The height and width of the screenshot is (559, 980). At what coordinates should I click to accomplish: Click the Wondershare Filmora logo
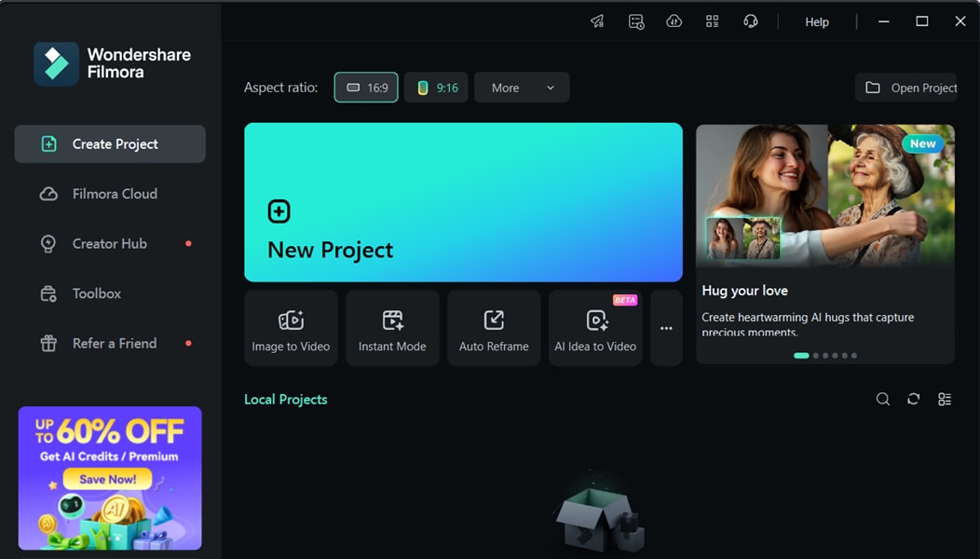(113, 63)
